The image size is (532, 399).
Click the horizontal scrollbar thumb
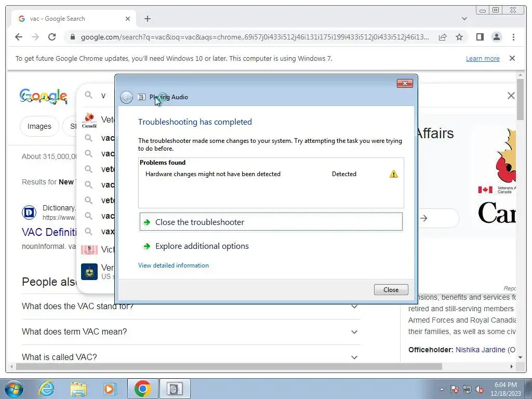(229, 366)
